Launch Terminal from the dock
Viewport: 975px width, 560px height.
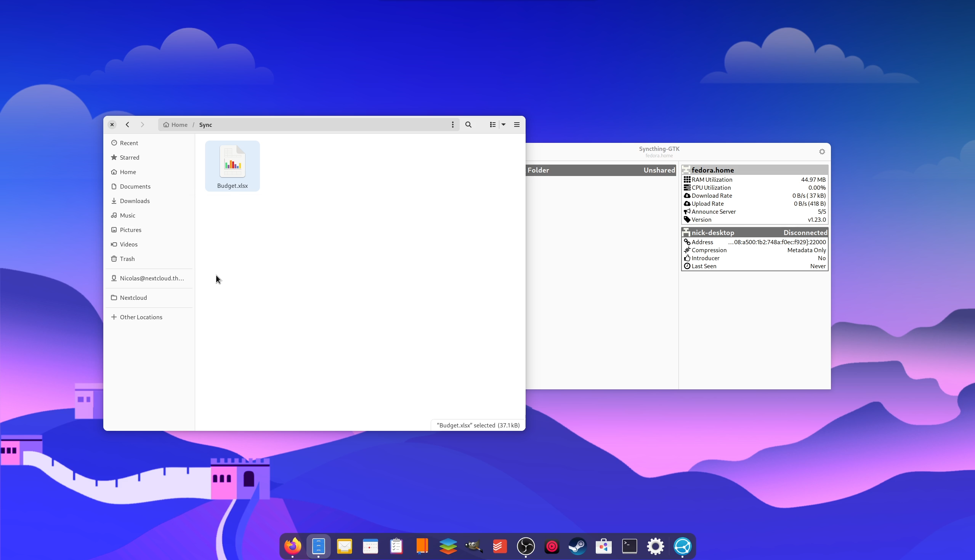coord(629,546)
